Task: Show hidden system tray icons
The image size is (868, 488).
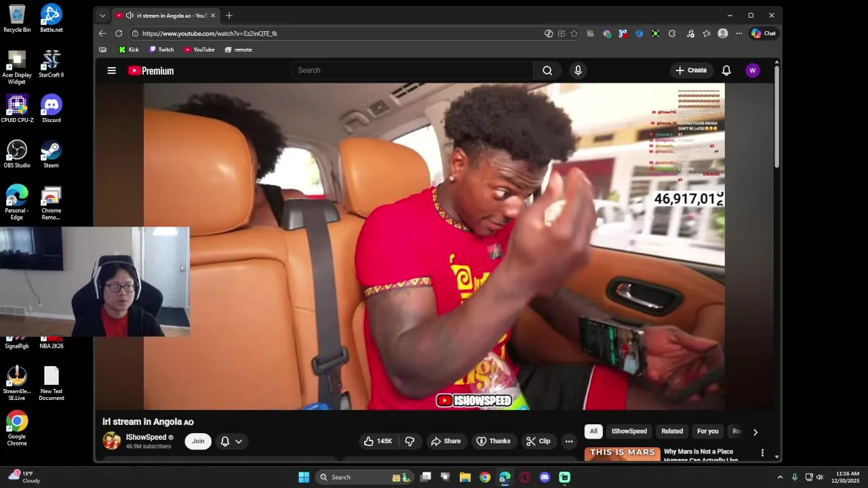Action: pyautogui.click(x=780, y=477)
